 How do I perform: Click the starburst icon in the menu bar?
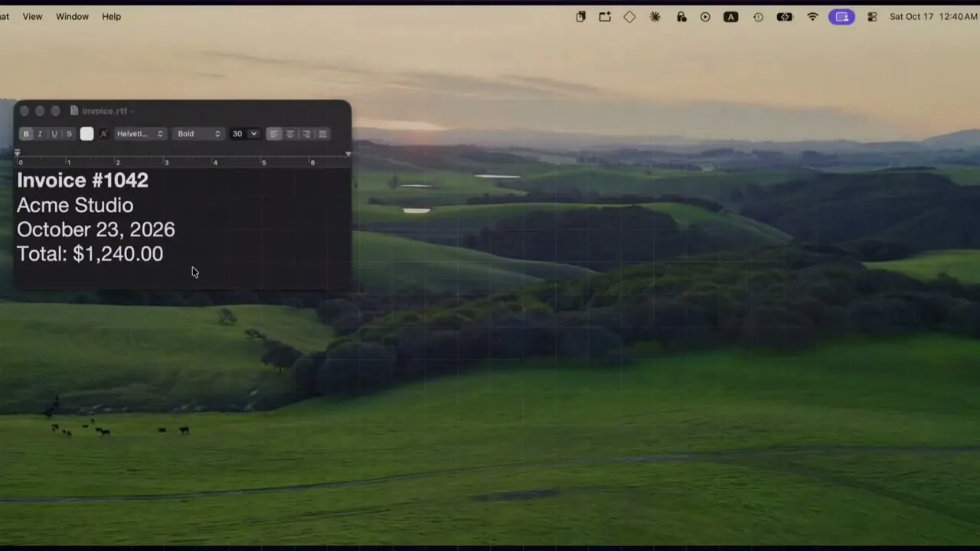coord(655,17)
